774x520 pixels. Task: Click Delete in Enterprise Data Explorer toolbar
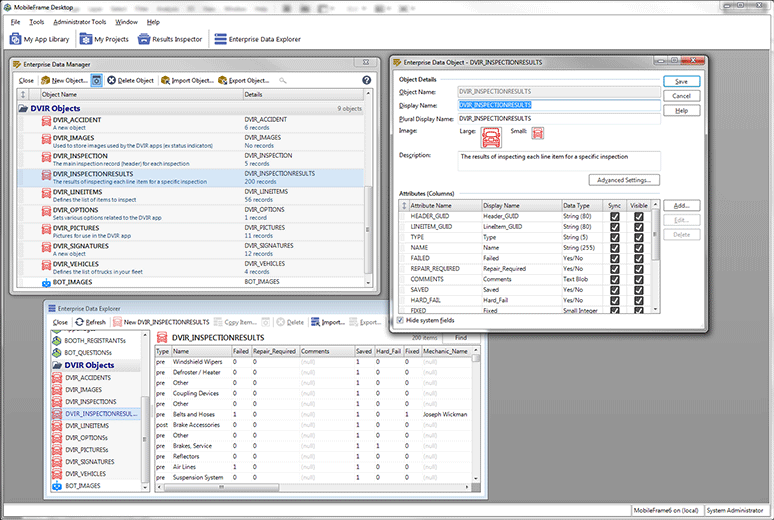click(x=290, y=322)
